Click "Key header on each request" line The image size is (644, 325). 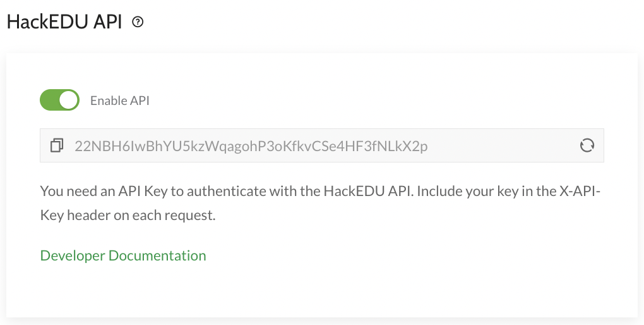point(128,215)
